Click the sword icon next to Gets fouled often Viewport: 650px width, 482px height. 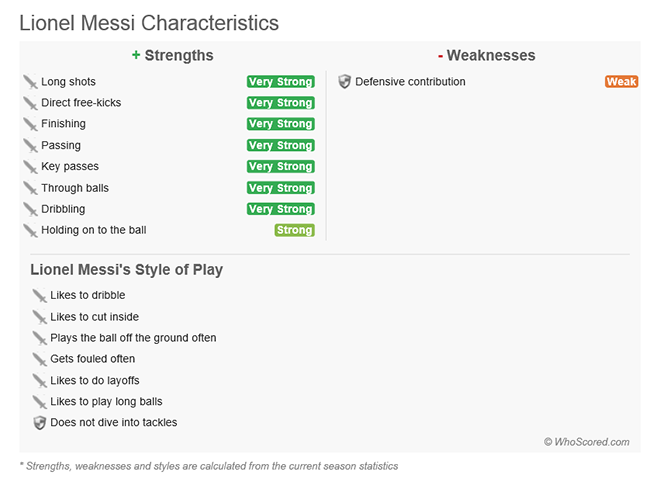[39, 359]
